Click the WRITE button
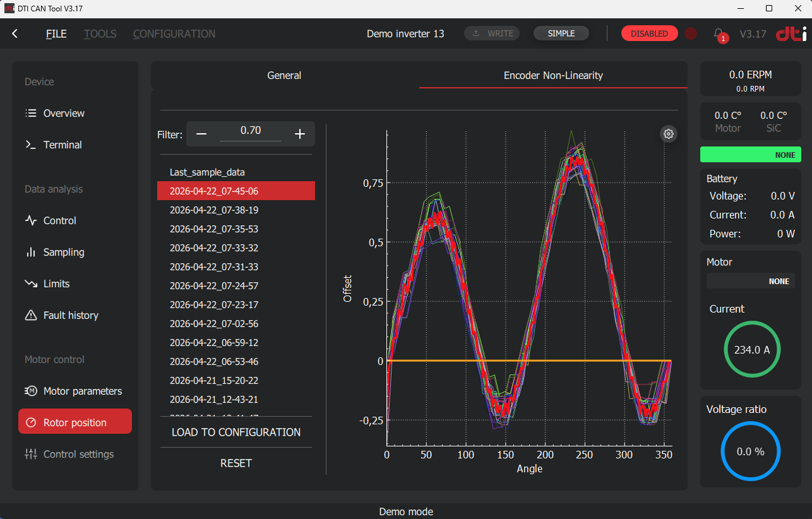Image resolution: width=812 pixels, height=519 pixels. tap(492, 33)
